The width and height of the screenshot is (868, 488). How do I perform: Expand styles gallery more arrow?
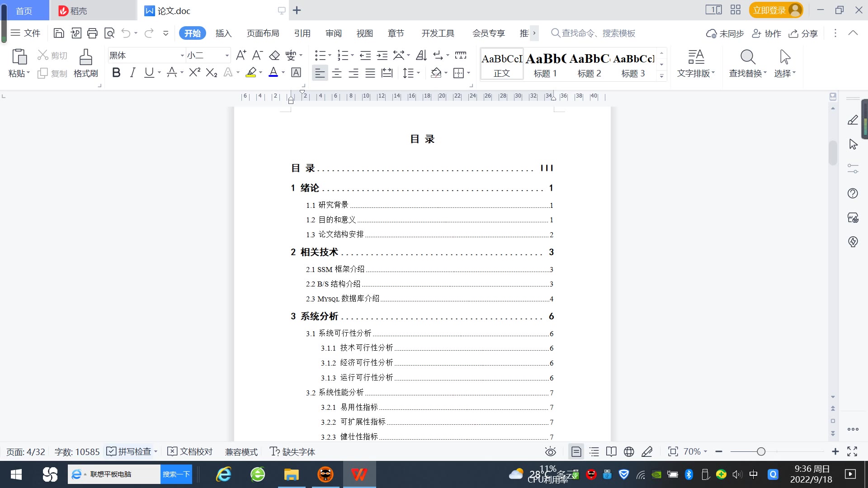tap(662, 76)
